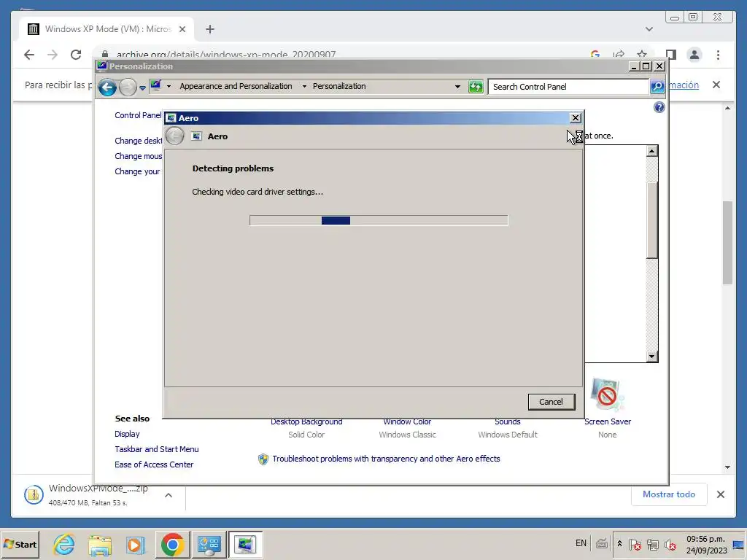Open Chrome tab search chevron
Viewport: 747px width, 560px height.
(x=649, y=29)
